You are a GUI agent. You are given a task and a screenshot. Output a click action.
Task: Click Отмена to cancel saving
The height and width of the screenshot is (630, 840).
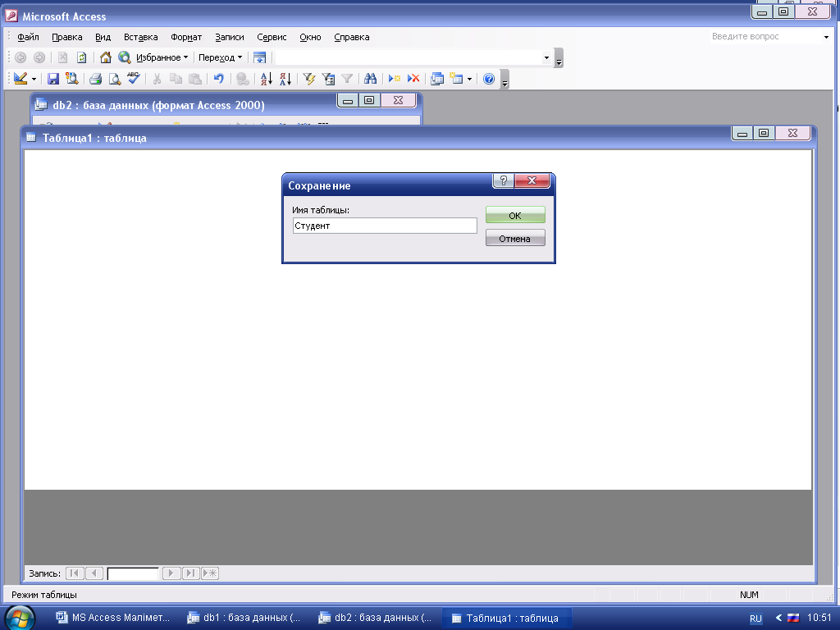pos(515,239)
